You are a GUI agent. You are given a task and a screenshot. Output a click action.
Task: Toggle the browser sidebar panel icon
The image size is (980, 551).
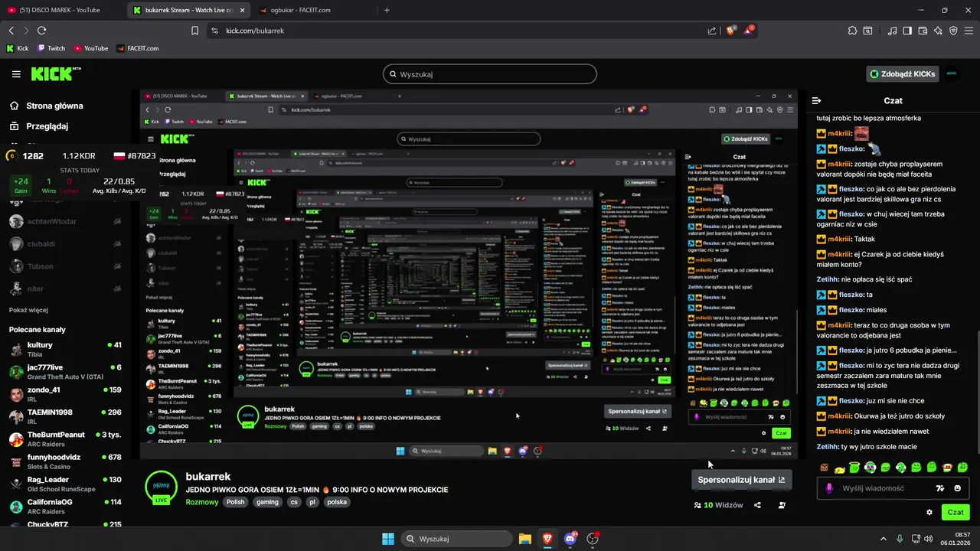(x=907, y=31)
